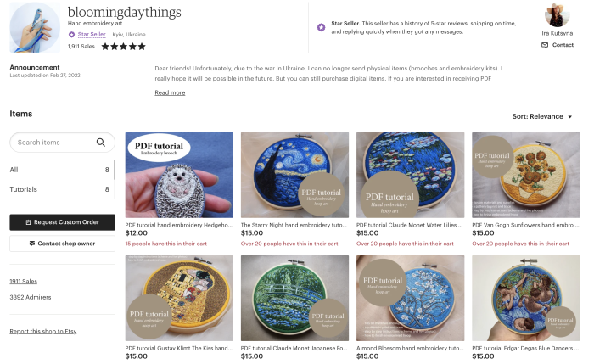Click Report this shop to Etsy
Screen dimensions: 594x364
[x=43, y=332]
